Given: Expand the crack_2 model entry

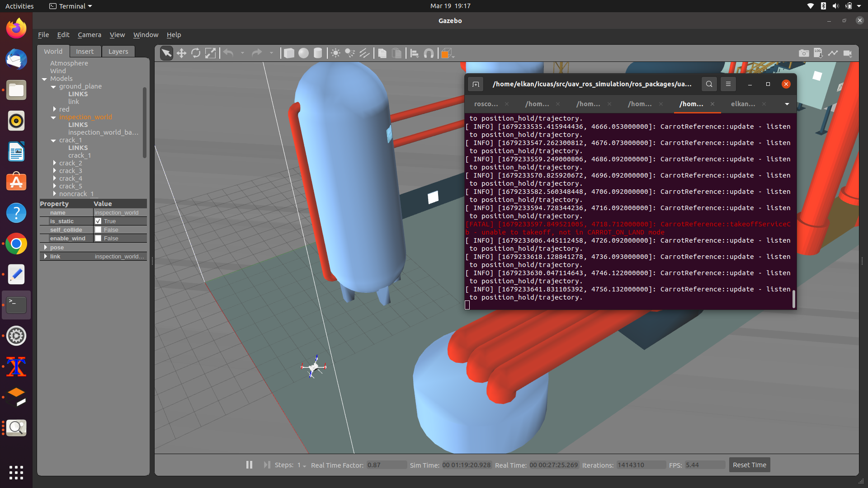Looking at the screenshot, I should point(55,163).
